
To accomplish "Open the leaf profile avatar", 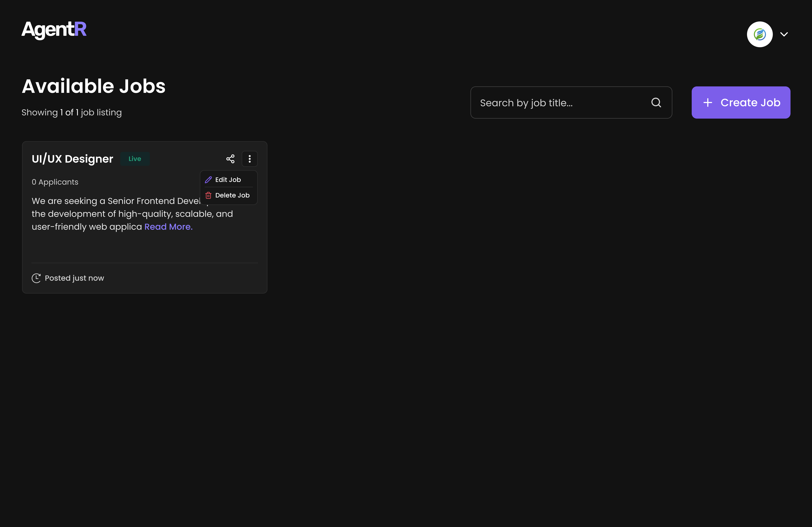I will click(x=760, y=34).
